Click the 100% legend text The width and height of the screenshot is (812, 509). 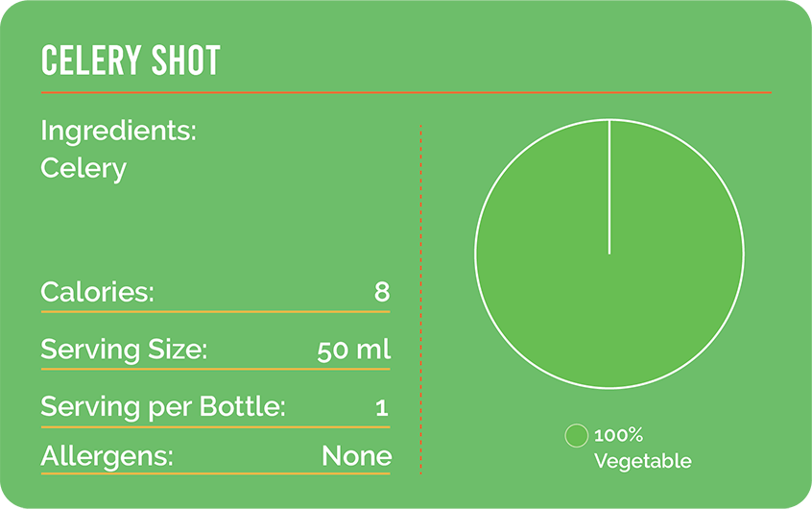[x=619, y=435]
